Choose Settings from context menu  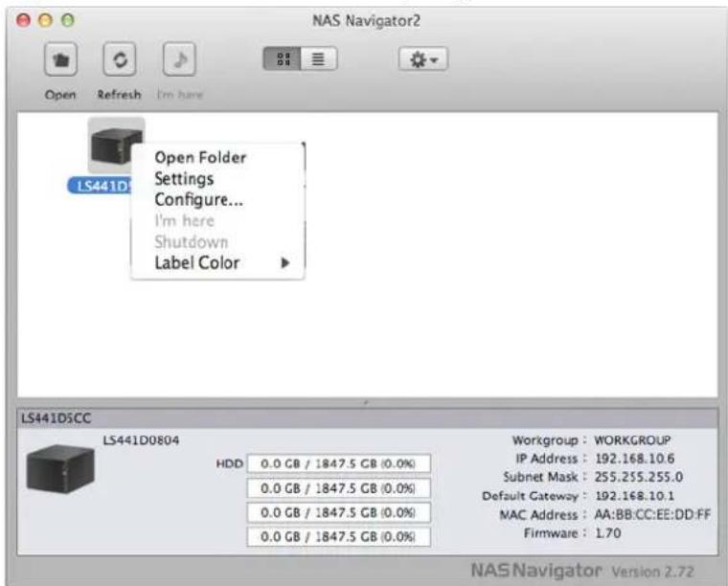(184, 179)
